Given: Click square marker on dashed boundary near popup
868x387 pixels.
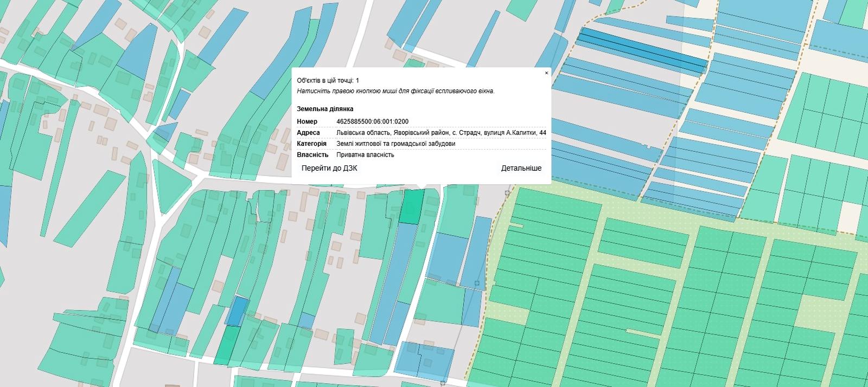Looking at the screenshot, I should [507, 192].
